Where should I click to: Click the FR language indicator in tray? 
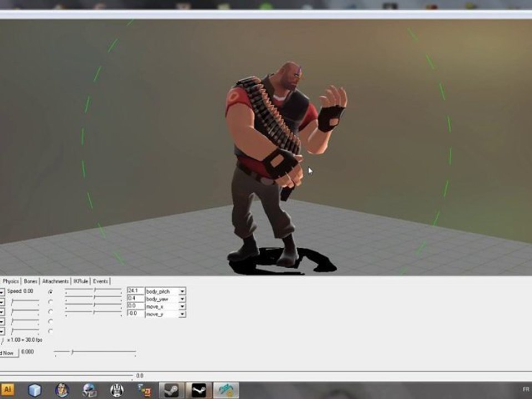[525, 389]
